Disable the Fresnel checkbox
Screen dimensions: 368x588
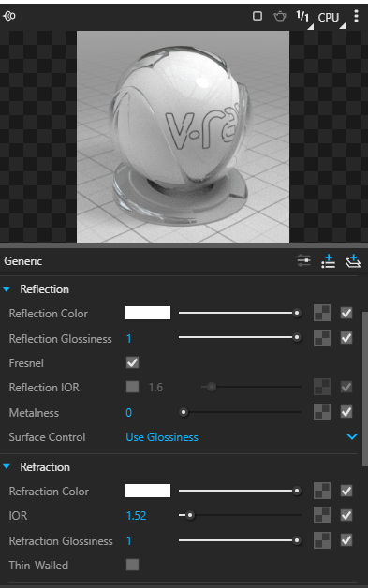tap(132, 363)
